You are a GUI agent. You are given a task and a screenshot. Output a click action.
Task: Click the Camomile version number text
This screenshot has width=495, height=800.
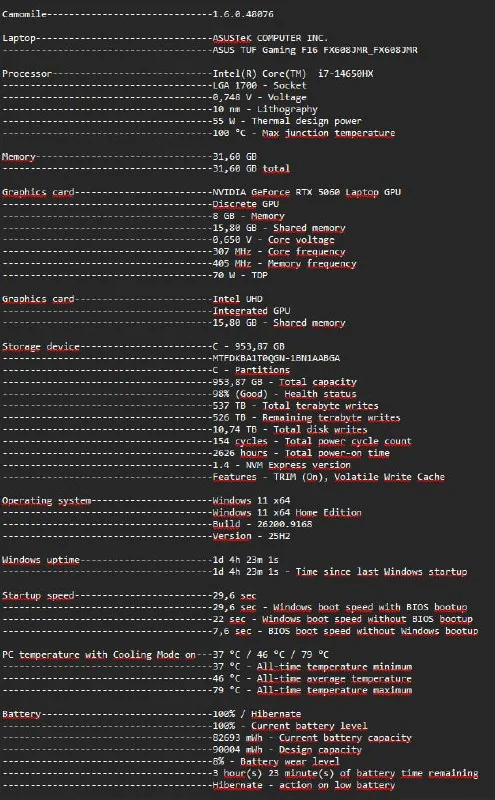coord(243,14)
